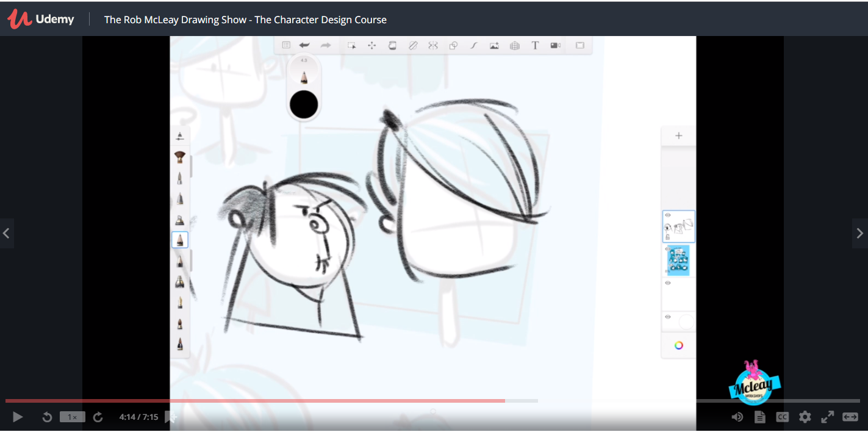This screenshot has width=868, height=432.
Task: Click the Udemy logo
Action: click(x=40, y=19)
